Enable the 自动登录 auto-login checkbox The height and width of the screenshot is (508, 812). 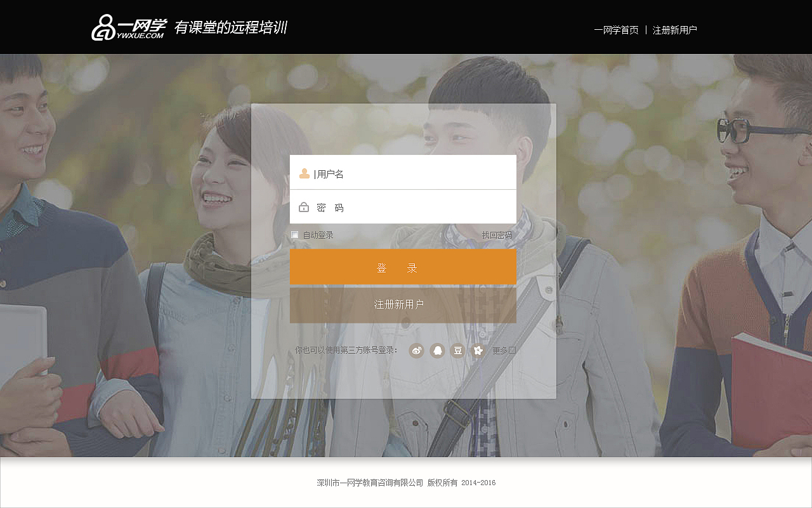click(294, 234)
